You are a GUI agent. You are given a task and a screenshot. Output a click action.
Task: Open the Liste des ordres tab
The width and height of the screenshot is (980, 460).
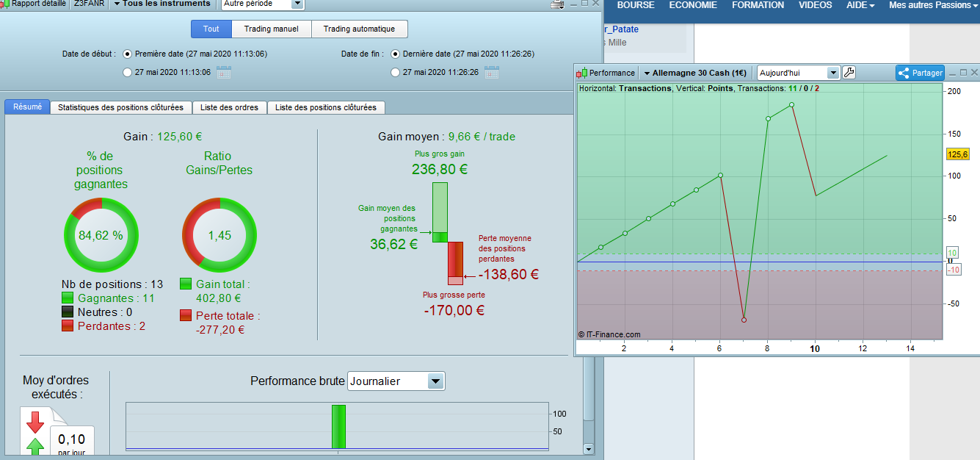[x=229, y=107]
